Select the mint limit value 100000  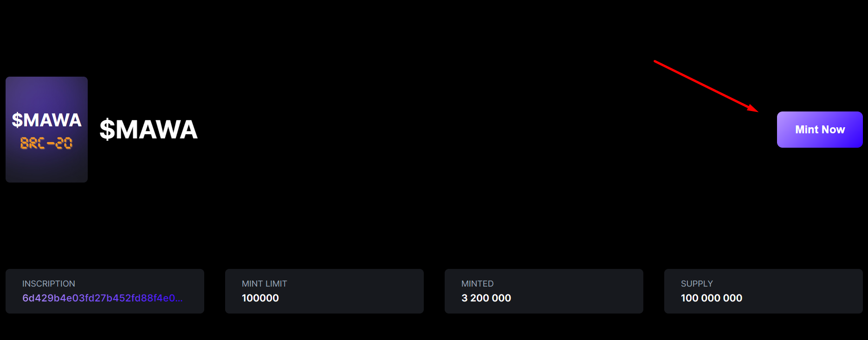(x=260, y=298)
